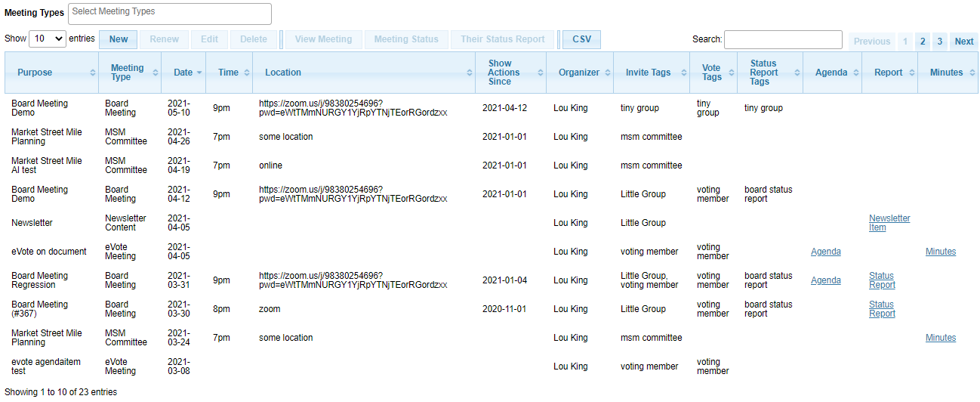The width and height of the screenshot is (980, 402).
Task: Click the Search input field
Action: (783, 39)
